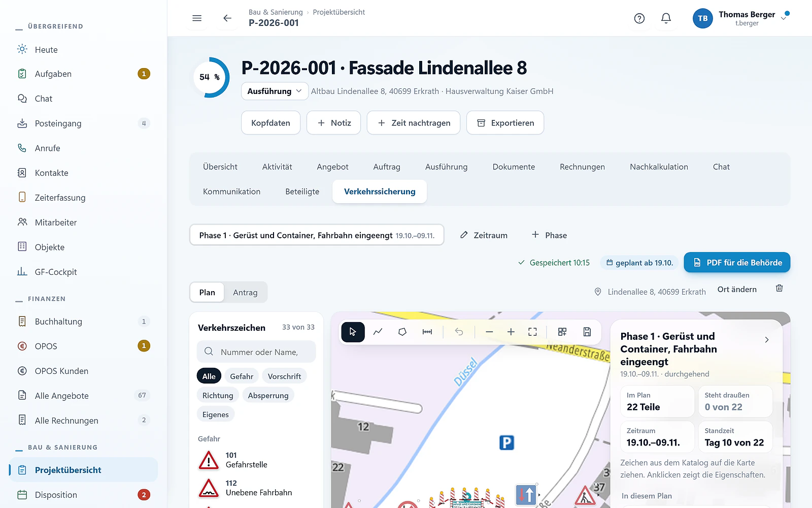This screenshot has width=812, height=508.
Task: Zoom out the map with minus
Action: coord(489,332)
